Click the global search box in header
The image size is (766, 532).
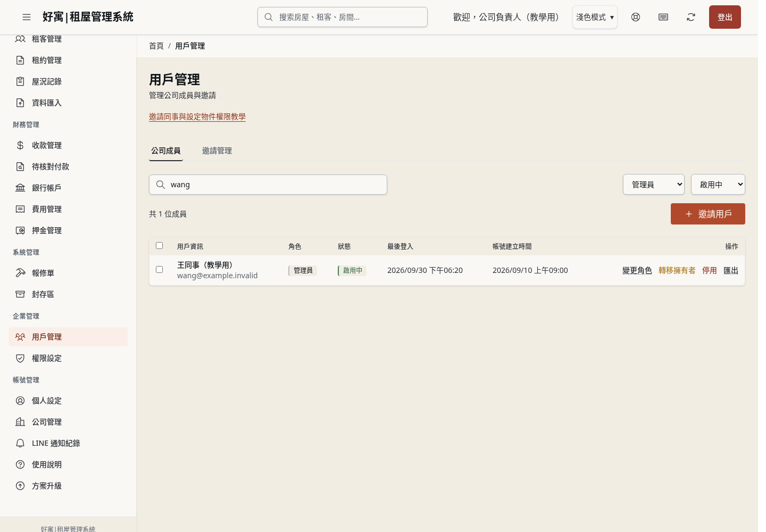pyautogui.click(x=343, y=17)
